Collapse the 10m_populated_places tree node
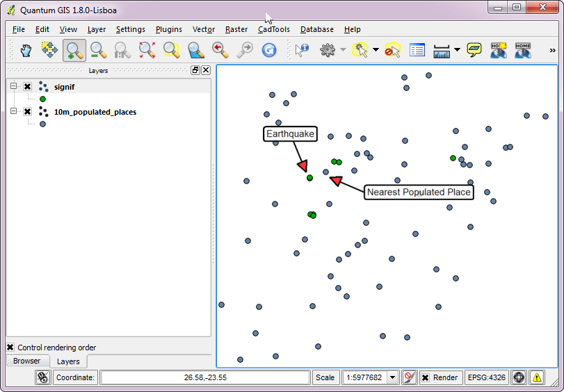 pos(13,111)
